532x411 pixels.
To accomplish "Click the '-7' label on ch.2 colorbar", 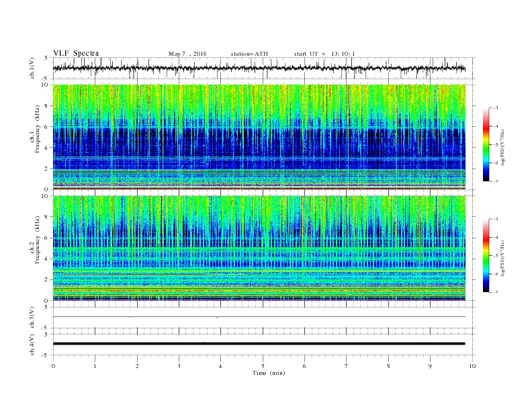I will point(496,292).
